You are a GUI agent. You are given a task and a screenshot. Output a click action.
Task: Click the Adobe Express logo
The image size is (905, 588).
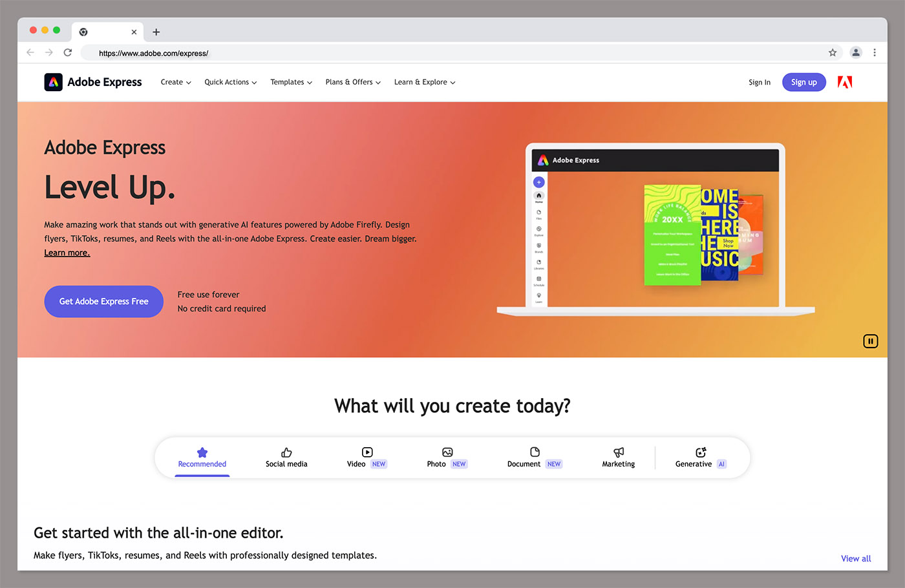click(92, 82)
